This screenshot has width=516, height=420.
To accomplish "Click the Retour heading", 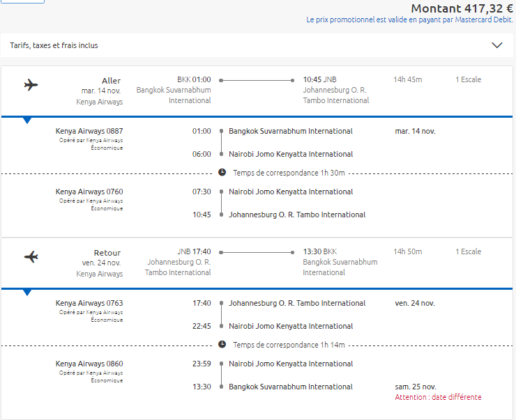I will [x=107, y=253].
